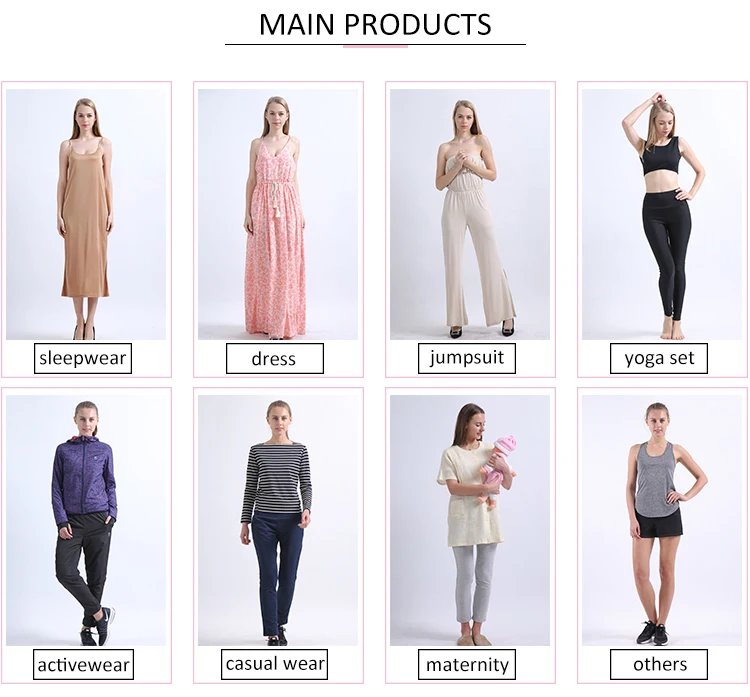
Task: Click the MAIN PRODUCTS heading
Action: 375,24
